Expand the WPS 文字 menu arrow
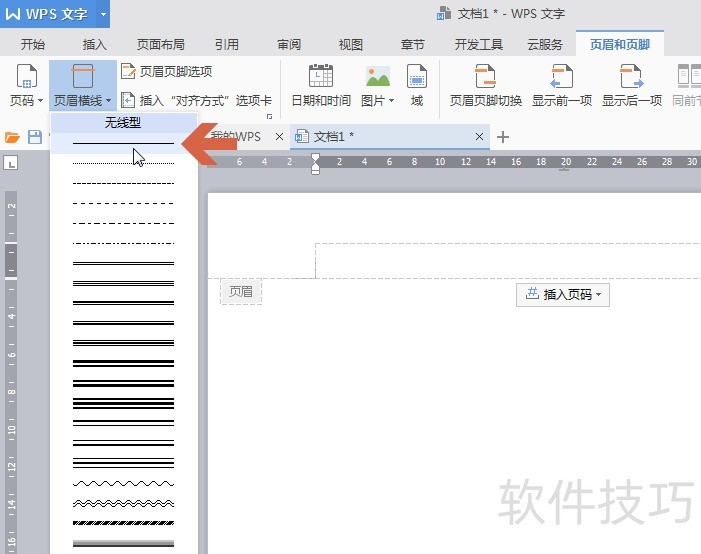701x554 pixels. pyautogui.click(x=103, y=14)
